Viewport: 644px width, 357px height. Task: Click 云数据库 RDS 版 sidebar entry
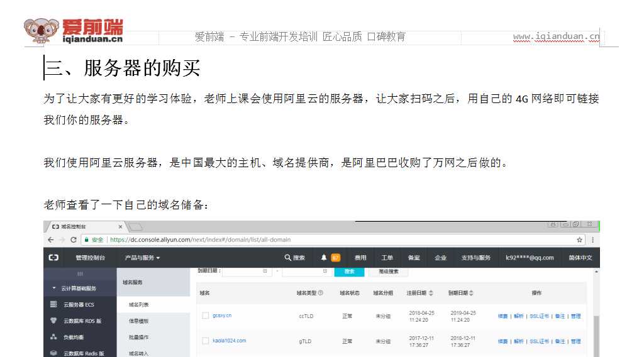(x=82, y=321)
